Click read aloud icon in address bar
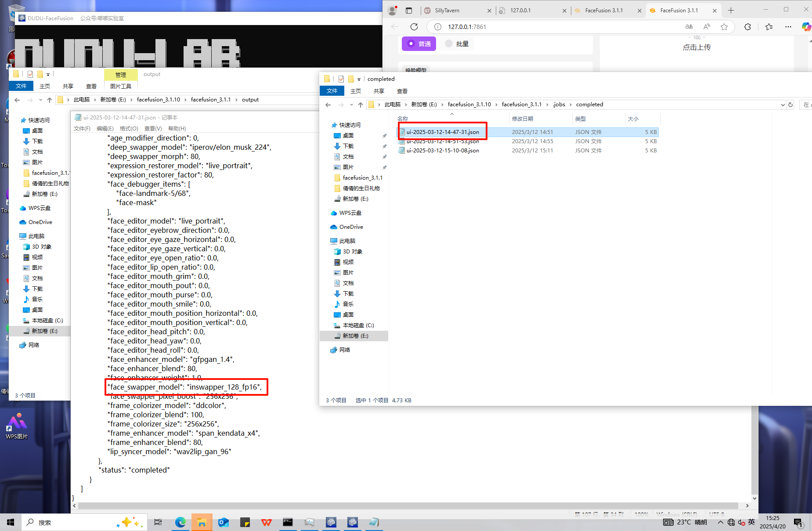812x531 pixels. pyautogui.click(x=707, y=27)
